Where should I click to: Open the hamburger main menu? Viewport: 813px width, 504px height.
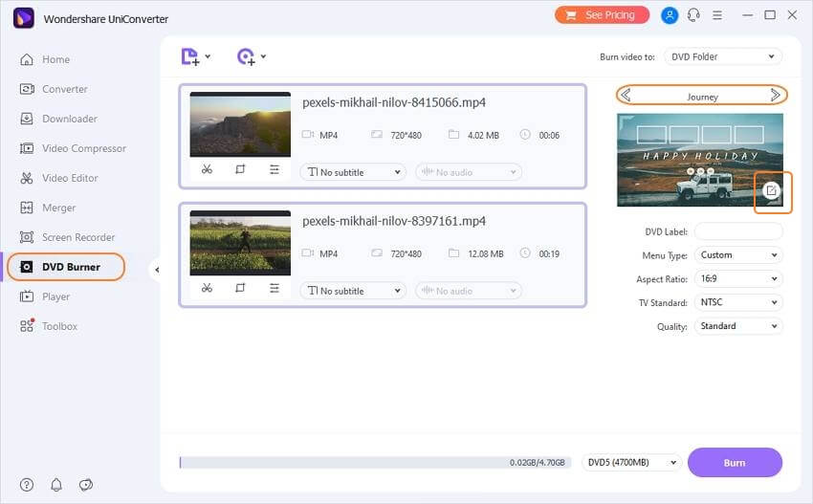(x=717, y=15)
